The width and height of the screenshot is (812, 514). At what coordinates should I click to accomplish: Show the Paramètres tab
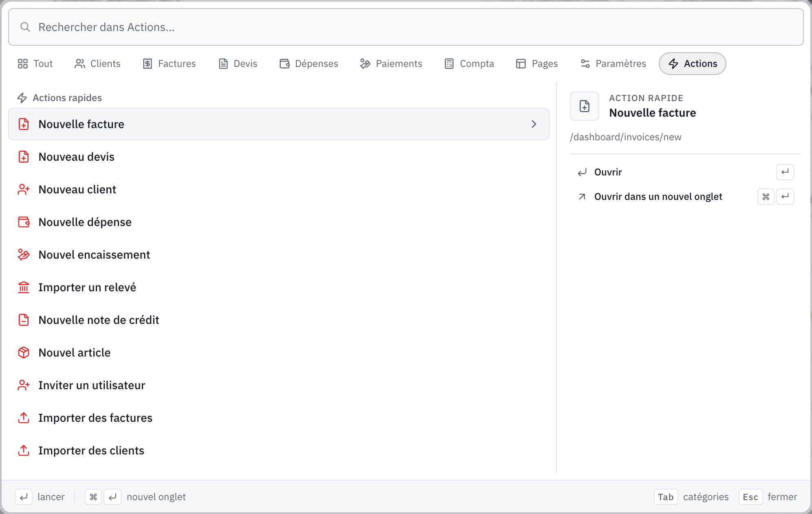[613, 64]
